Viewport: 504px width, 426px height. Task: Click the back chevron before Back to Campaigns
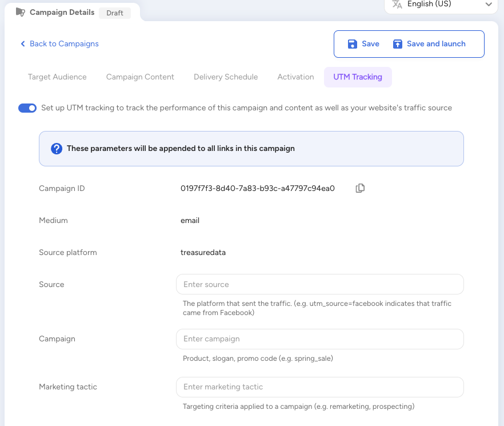(23, 44)
